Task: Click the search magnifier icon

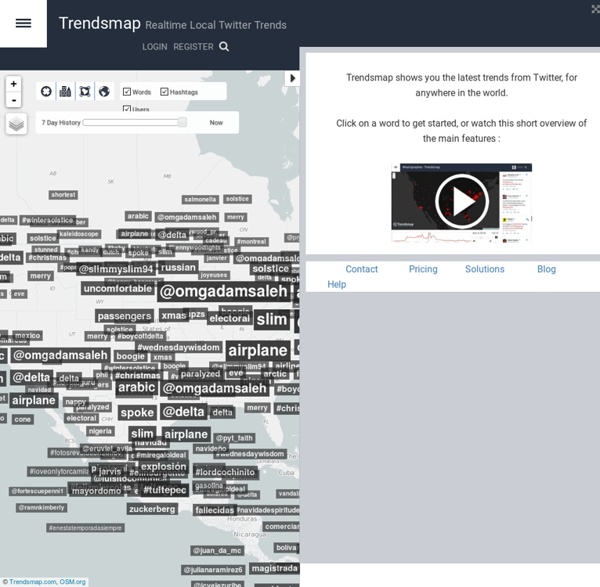Action: [224, 47]
